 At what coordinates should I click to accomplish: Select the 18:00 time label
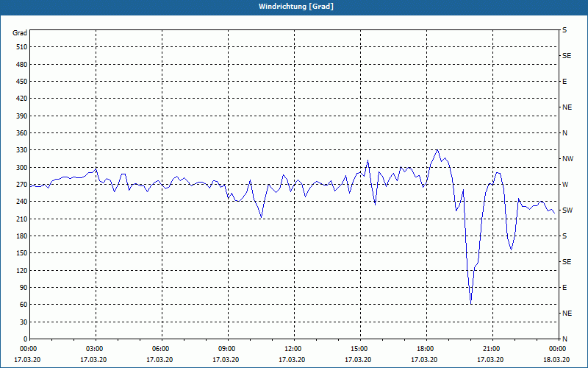click(426, 349)
